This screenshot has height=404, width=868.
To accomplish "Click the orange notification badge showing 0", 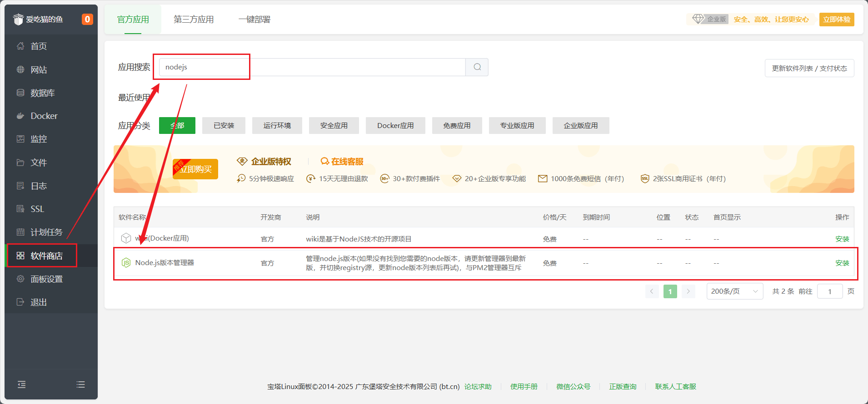I will pos(87,20).
